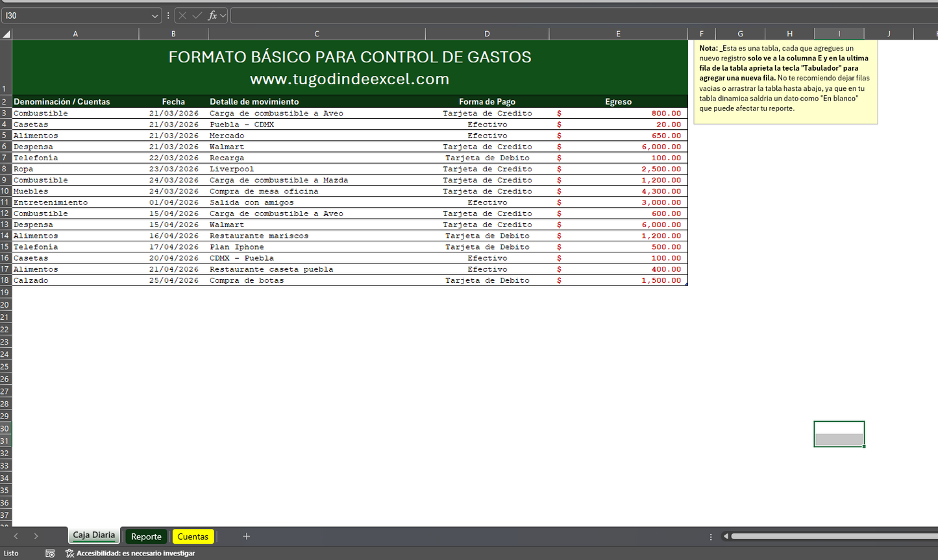Click the 'Denominación / Cuentas' header cell

click(x=75, y=101)
